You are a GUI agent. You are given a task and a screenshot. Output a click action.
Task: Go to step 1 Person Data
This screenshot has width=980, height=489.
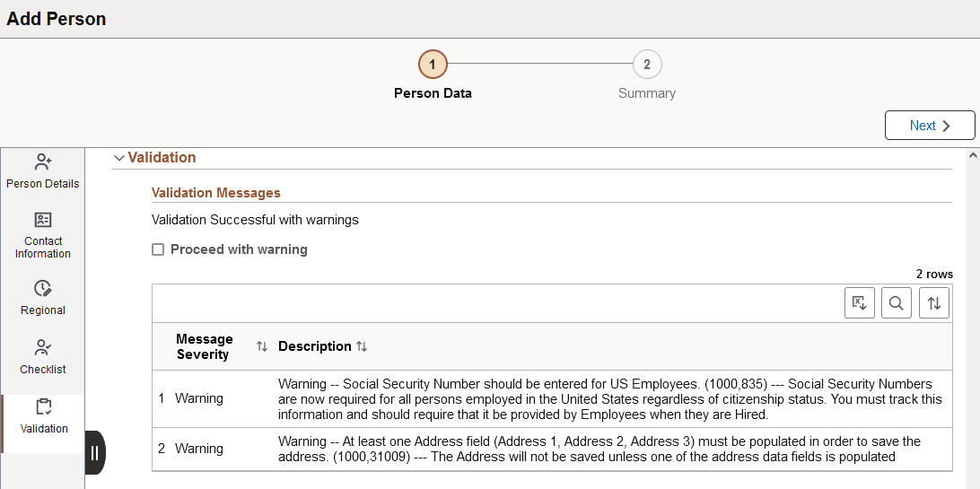coord(433,65)
